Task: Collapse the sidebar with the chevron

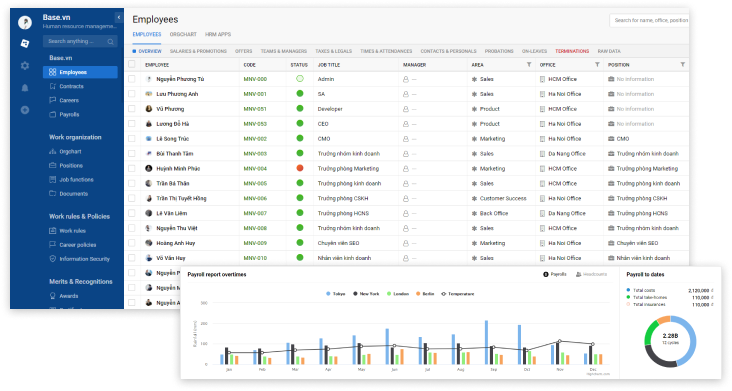Action: tap(119, 17)
